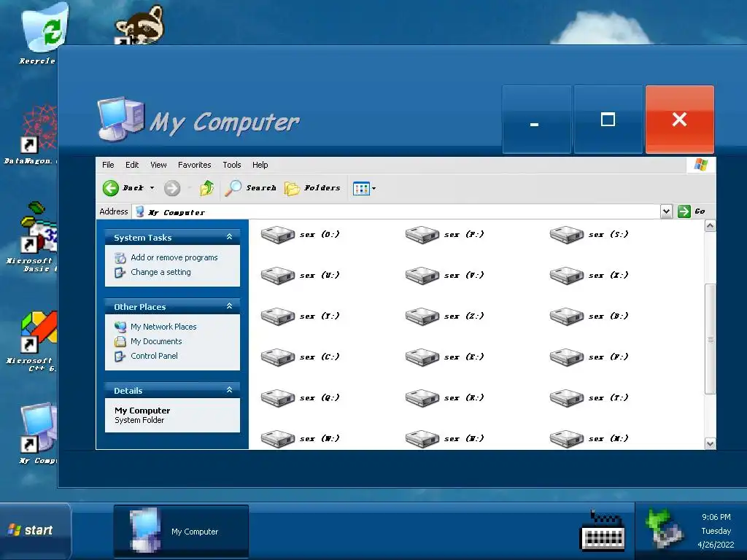
Task: Click the vertical scrollbar thumb
Action: [x=710, y=339]
